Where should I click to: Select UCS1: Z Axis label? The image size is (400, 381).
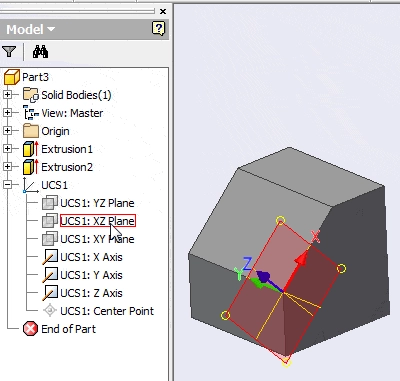(x=91, y=293)
